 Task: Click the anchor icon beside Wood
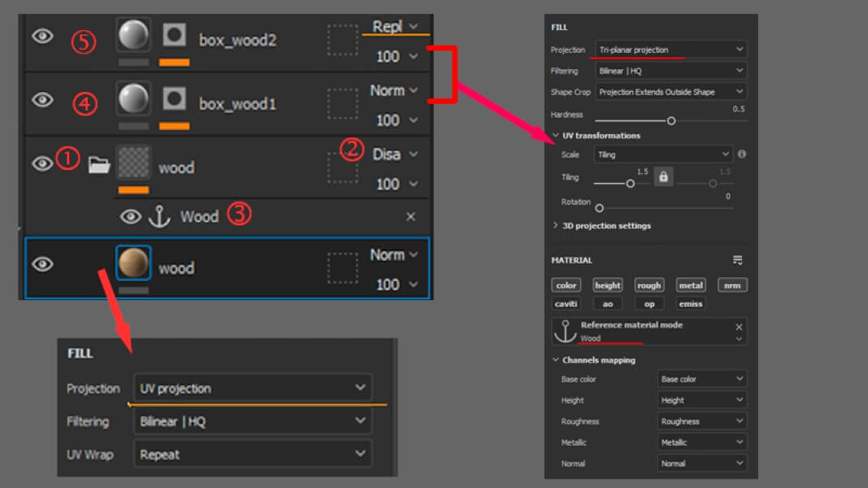(158, 216)
